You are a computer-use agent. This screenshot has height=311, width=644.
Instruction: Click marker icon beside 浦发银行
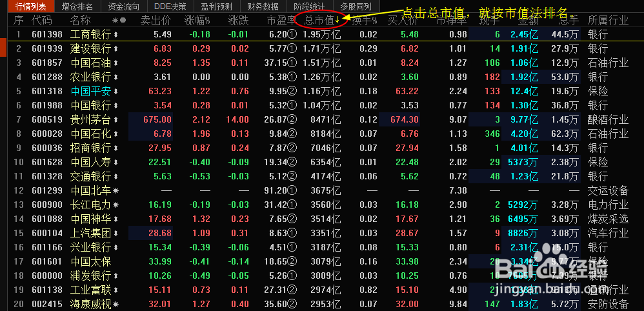[116, 276]
